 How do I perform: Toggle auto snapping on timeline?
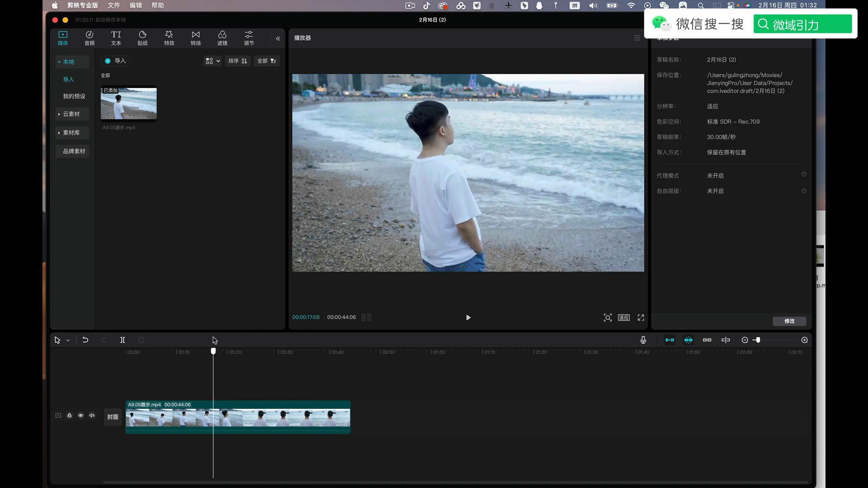pos(689,340)
